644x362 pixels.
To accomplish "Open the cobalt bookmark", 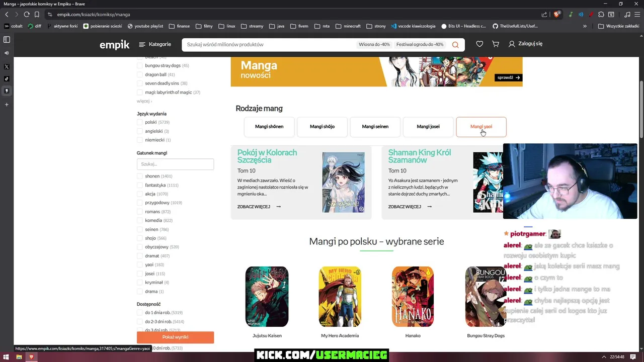I will pos(14,26).
